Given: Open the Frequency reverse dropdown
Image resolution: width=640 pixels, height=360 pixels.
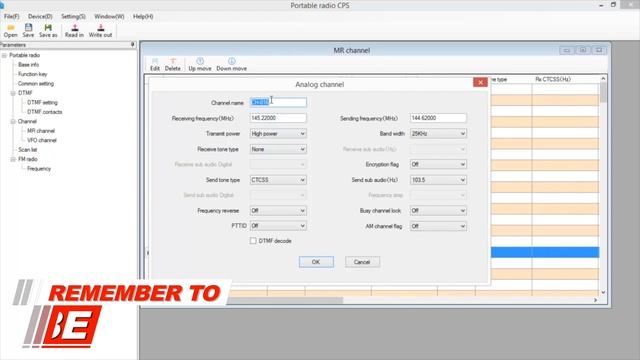Looking at the screenshot, I should (278, 211).
